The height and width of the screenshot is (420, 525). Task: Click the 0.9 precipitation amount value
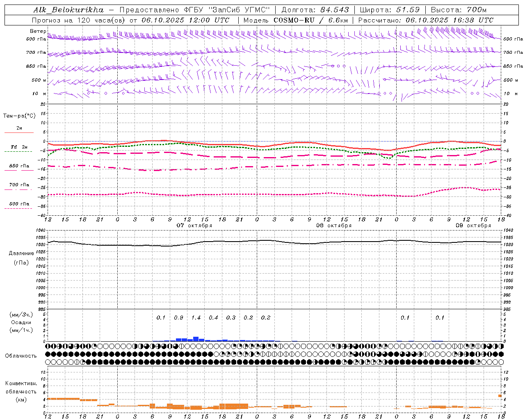178,318
